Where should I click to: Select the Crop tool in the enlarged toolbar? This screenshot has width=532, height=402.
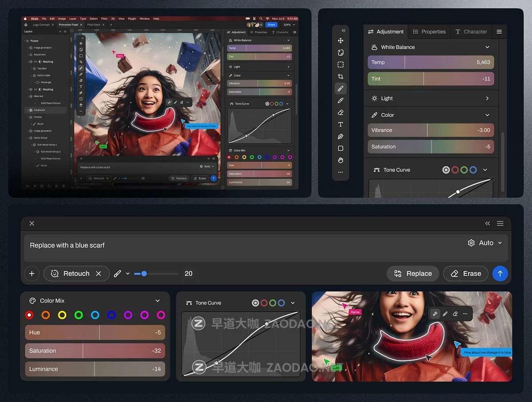coord(340,77)
